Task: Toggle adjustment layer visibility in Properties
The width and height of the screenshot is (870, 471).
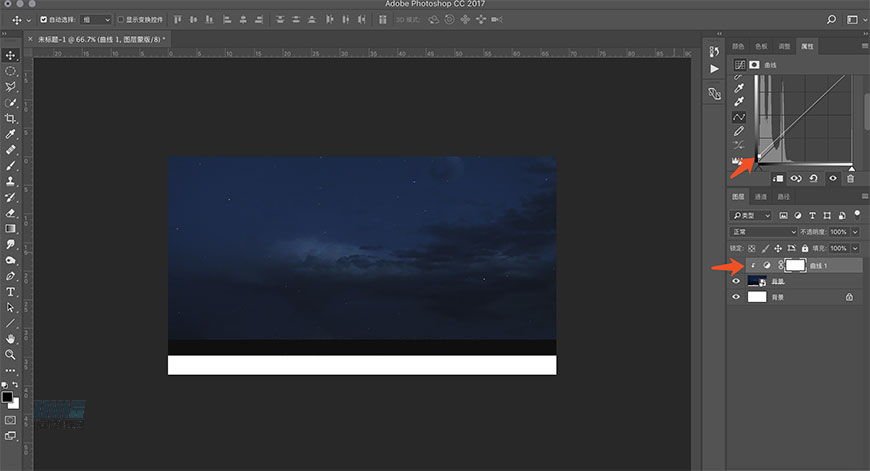Action: (x=832, y=179)
